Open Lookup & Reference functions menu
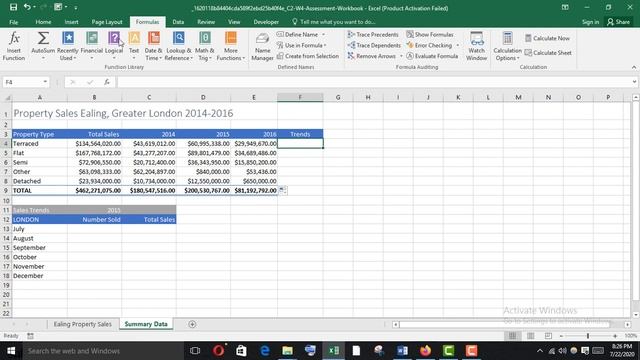This screenshot has height=360, width=640. coord(179,46)
